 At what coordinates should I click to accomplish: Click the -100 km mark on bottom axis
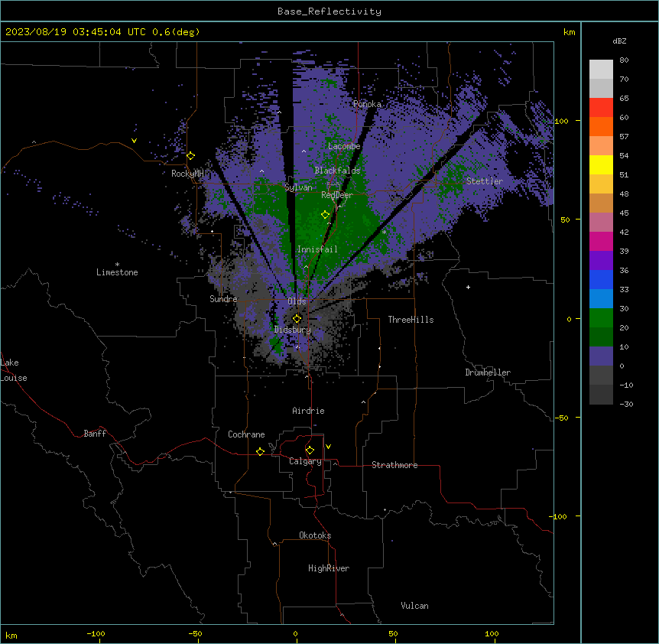pos(96,633)
